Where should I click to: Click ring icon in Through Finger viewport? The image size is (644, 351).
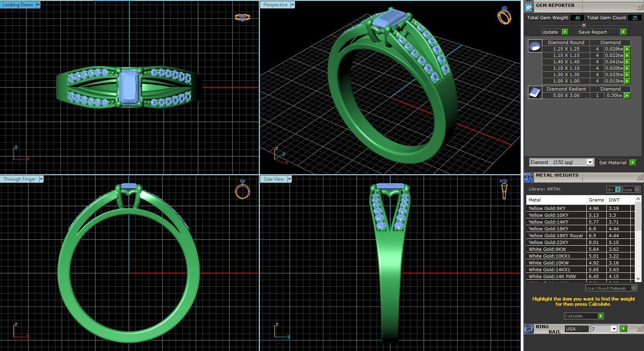(x=242, y=189)
